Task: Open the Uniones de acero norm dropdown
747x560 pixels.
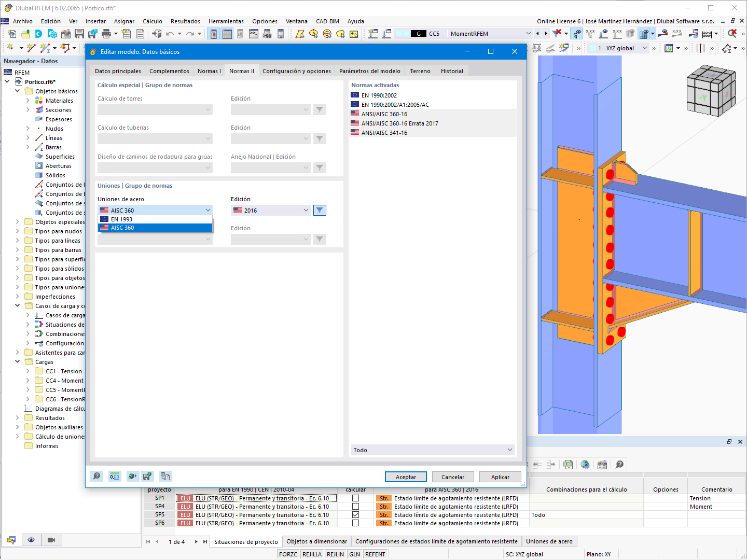Action: (x=155, y=210)
